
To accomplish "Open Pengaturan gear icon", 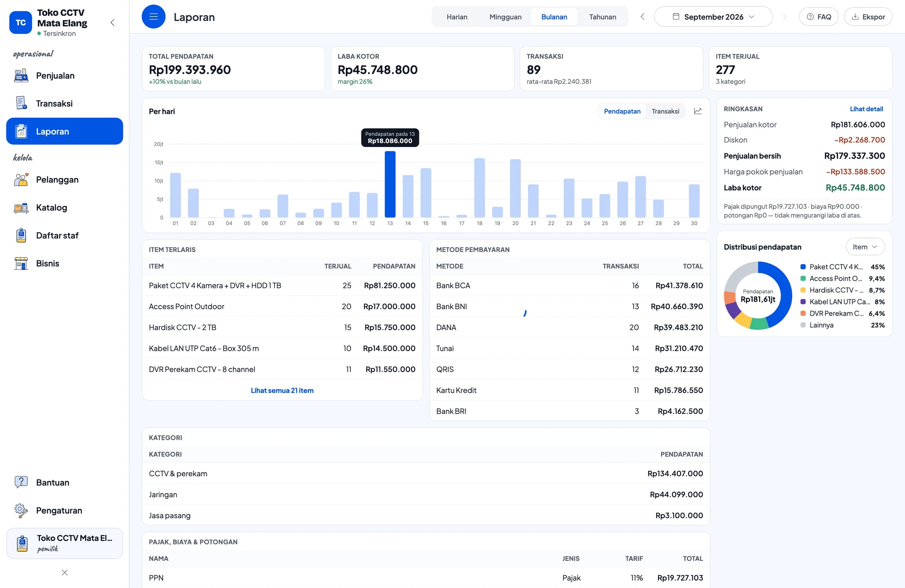I will (21, 510).
